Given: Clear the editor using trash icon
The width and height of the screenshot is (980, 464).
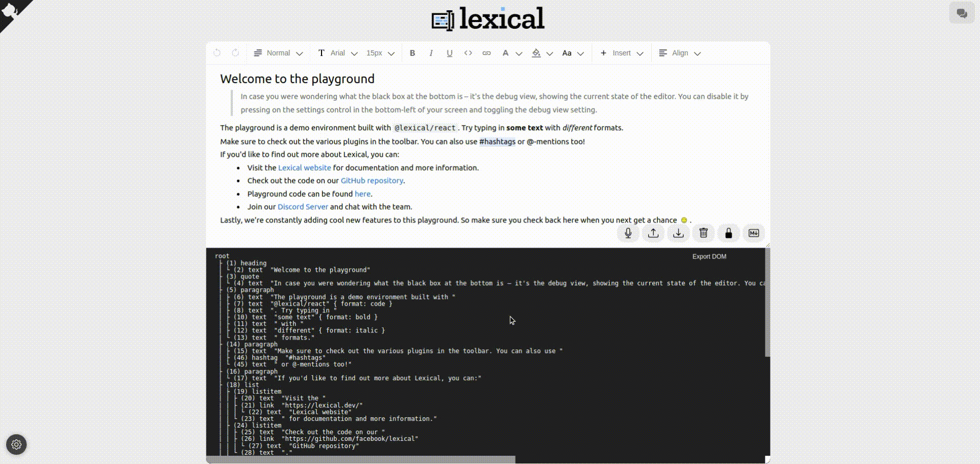Looking at the screenshot, I should (x=703, y=233).
